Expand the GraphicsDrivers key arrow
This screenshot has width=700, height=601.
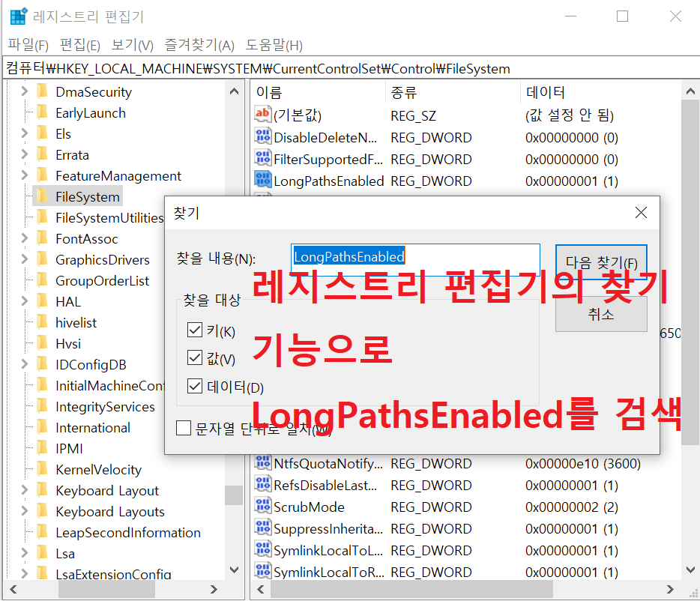coord(25,259)
